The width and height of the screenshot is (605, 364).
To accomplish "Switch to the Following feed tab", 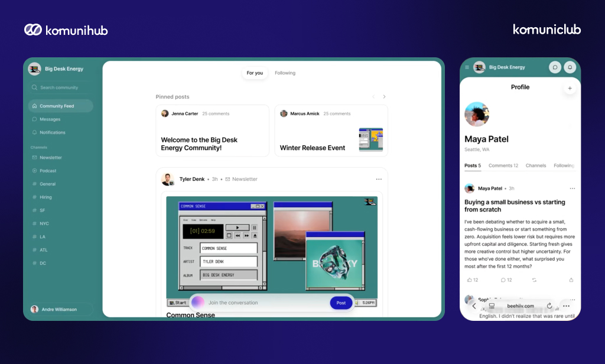I will tap(285, 73).
